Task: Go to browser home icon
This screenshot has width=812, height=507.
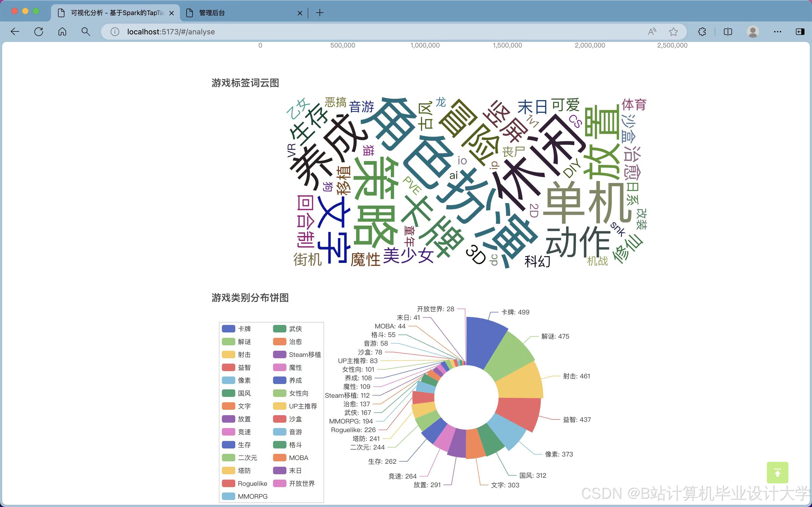Action: [62, 32]
